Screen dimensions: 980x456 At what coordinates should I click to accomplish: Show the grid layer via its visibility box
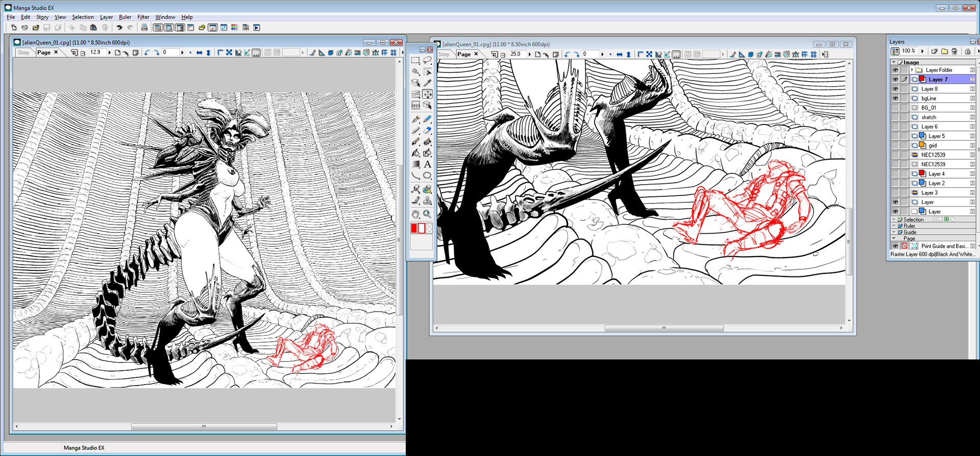point(895,145)
